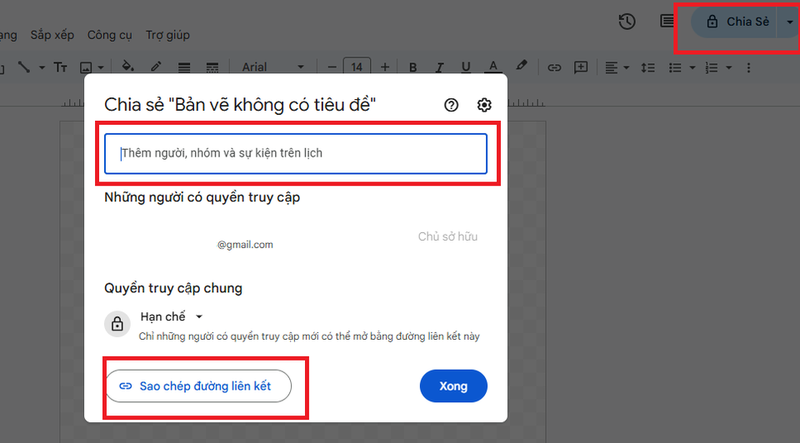Open the Arial font dropdown
Screen dimensions: 800x443
tap(273, 67)
